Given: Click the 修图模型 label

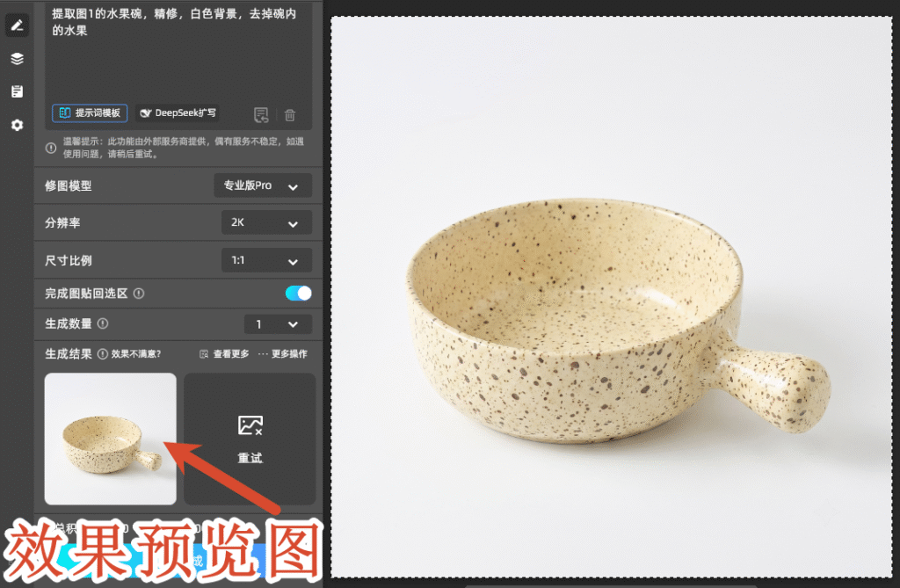Looking at the screenshot, I should [x=69, y=186].
